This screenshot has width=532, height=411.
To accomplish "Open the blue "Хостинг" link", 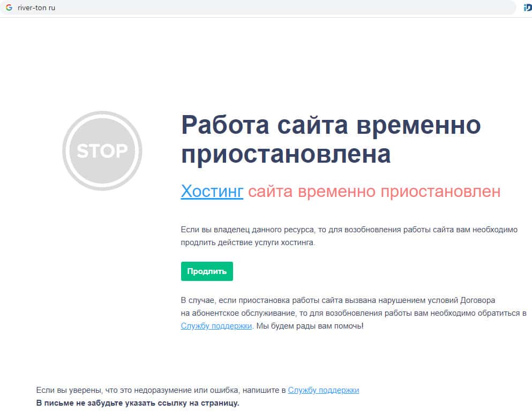I will point(212,191).
